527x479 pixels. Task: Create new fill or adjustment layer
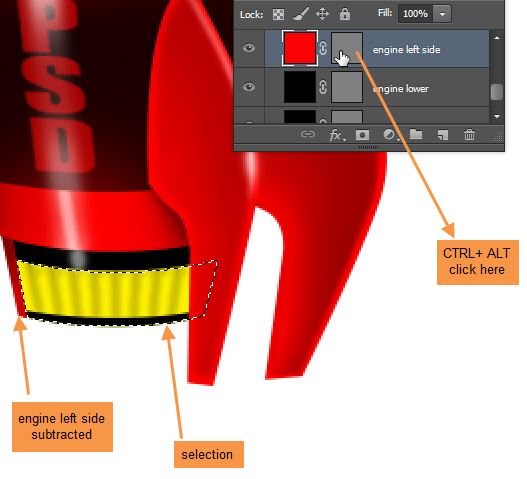(390, 135)
